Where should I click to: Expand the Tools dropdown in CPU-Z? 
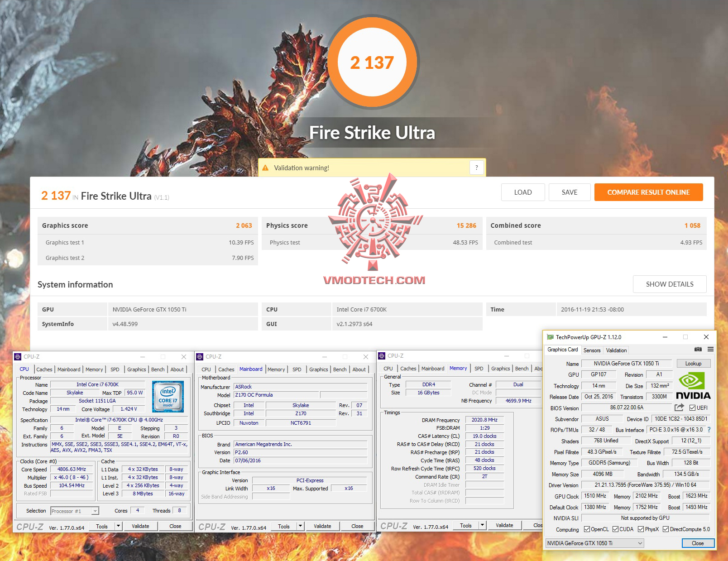pyautogui.click(x=119, y=526)
